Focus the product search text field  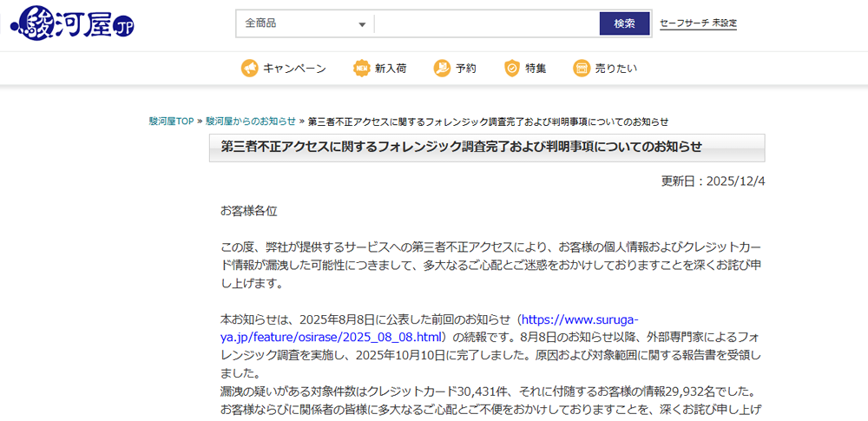[486, 23]
